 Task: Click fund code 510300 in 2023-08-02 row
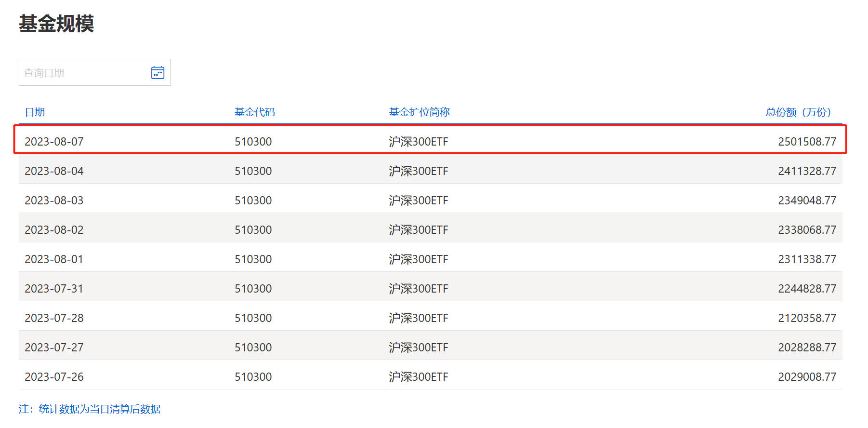253,230
